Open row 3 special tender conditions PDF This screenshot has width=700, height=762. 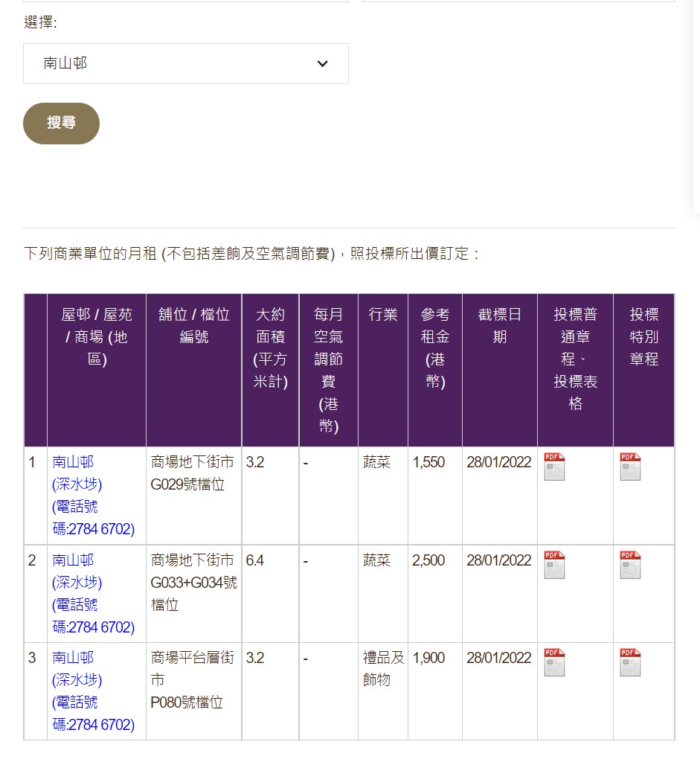[630, 662]
